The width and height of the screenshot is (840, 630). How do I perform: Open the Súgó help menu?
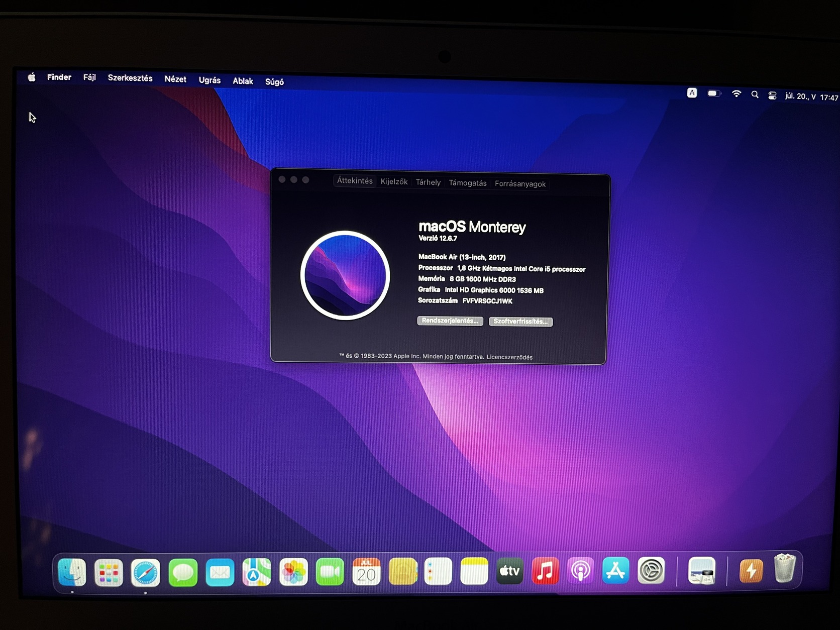click(x=274, y=82)
